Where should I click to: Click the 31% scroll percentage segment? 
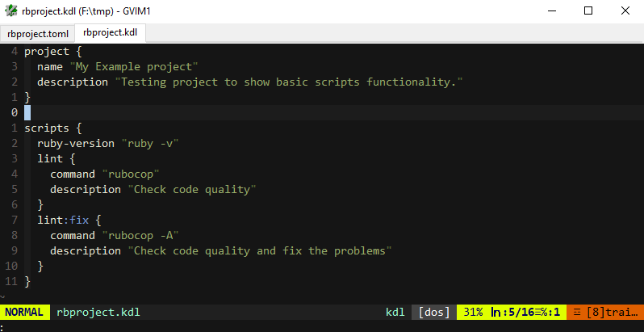pyautogui.click(x=473, y=312)
